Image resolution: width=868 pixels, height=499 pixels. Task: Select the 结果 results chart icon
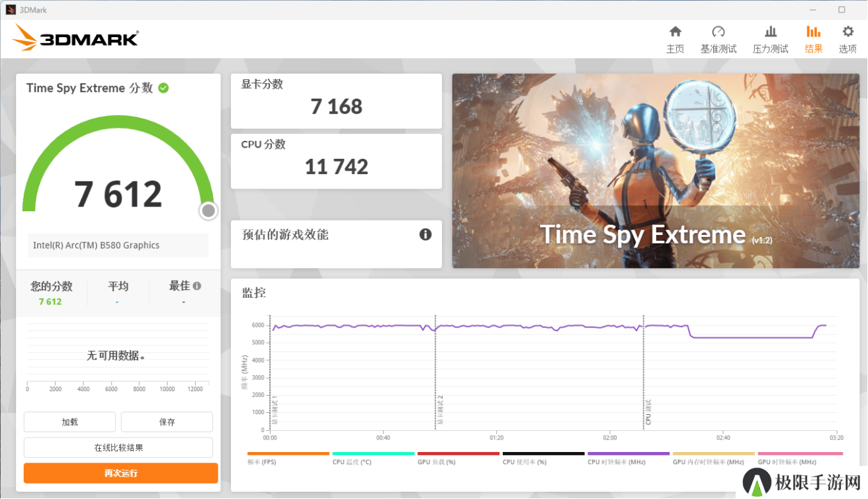(813, 32)
